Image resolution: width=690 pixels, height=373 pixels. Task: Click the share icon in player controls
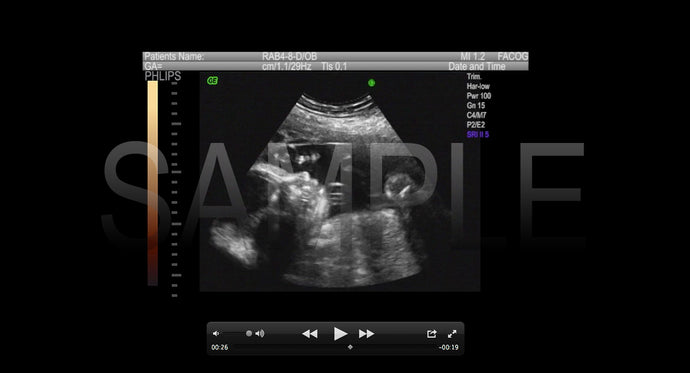(432, 334)
